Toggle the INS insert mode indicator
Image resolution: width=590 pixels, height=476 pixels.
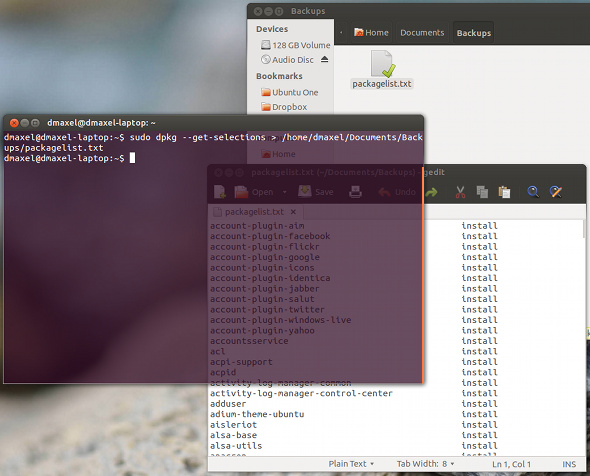[x=569, y=464]
